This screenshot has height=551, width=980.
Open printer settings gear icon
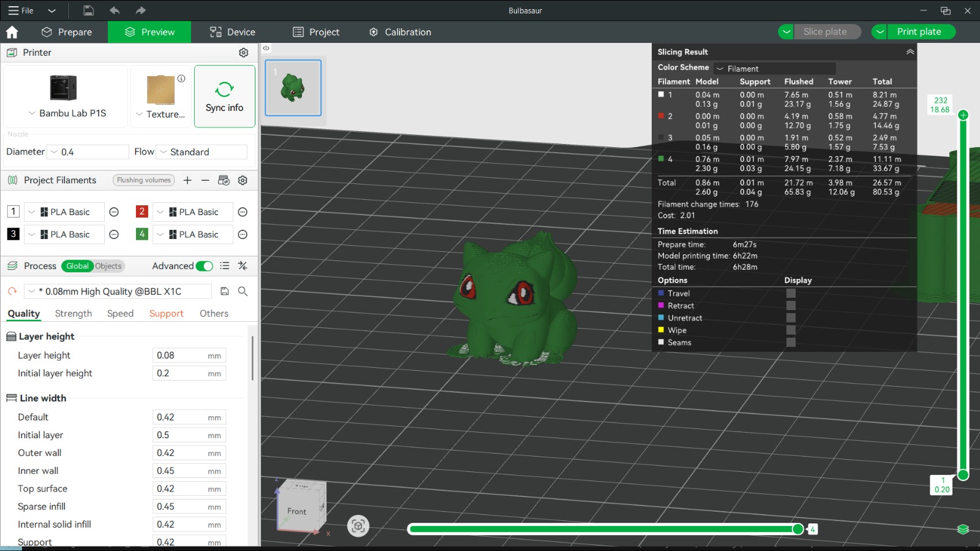point(243,53)
